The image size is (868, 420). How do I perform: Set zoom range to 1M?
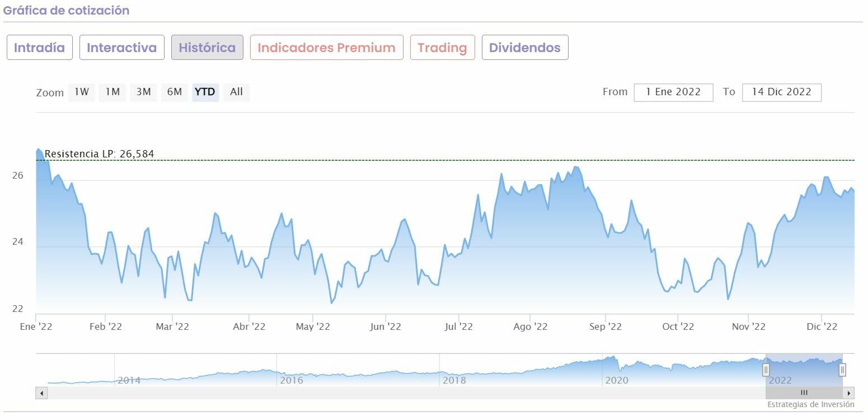[112, 92]
